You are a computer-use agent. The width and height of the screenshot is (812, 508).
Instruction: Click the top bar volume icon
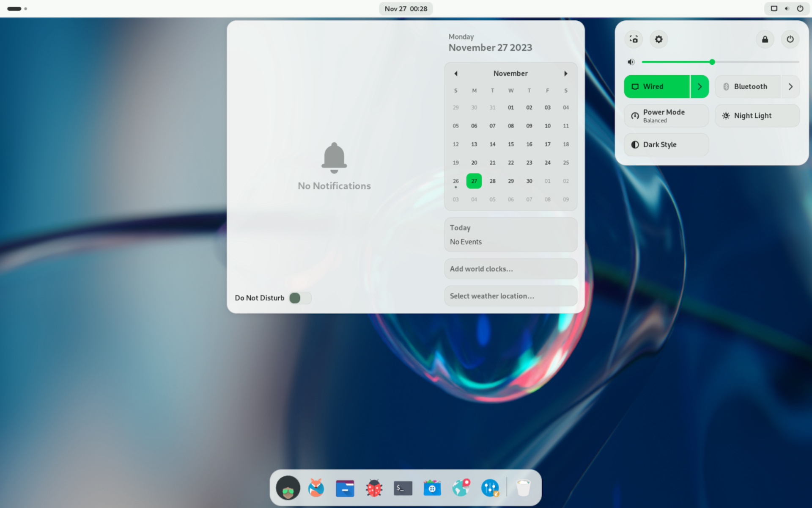(x=787, y=8)
